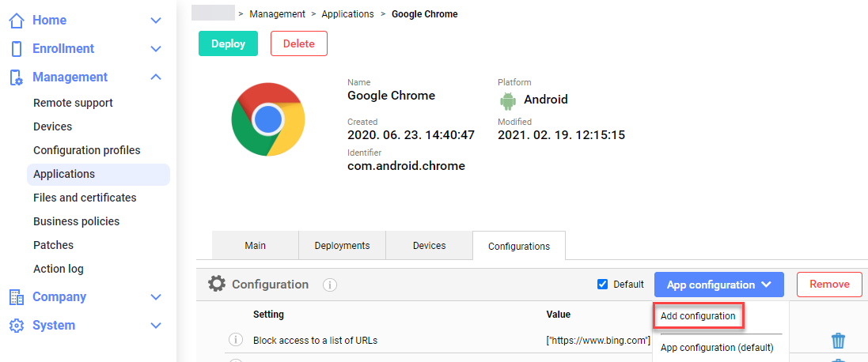This screenshot has height=362, width=868.
Task: Click the Value column header
Action: click(558, 315)
